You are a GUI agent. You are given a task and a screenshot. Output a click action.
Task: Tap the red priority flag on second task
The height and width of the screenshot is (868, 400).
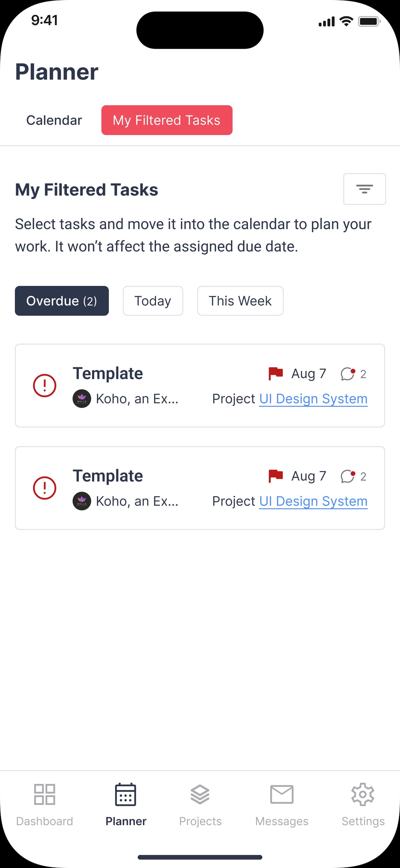tap(275, 476)
